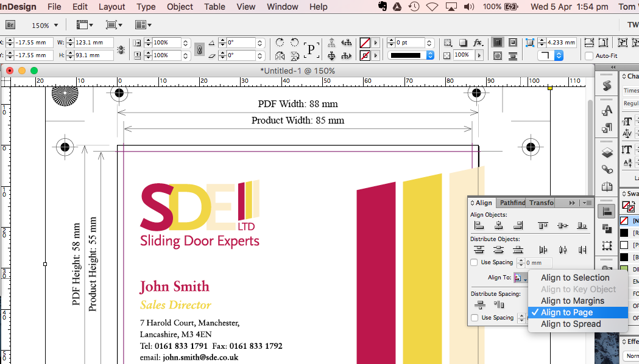Rotate selection 90° clockwise

point(280,43)
